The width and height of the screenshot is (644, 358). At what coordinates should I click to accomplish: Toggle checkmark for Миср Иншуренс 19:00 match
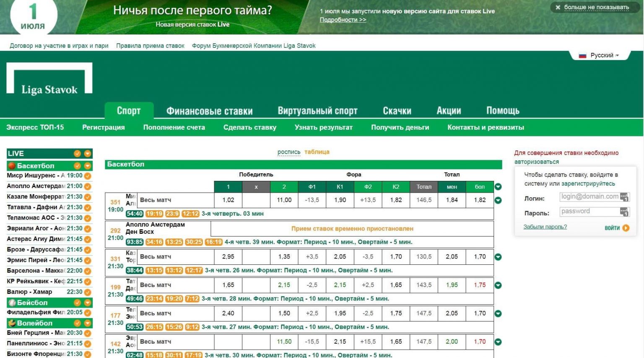coord(88,176)
